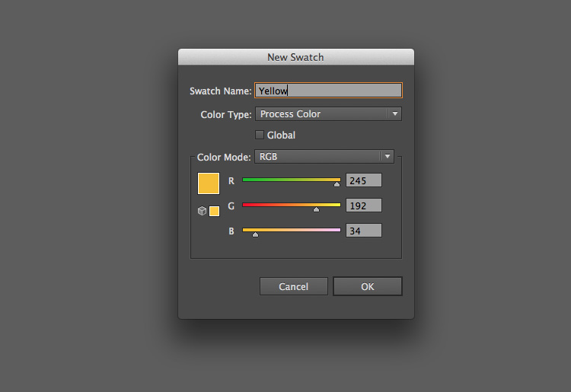Click the R slider handle
Viewport: 571px width, 392px height.
(x=337, y=184)
